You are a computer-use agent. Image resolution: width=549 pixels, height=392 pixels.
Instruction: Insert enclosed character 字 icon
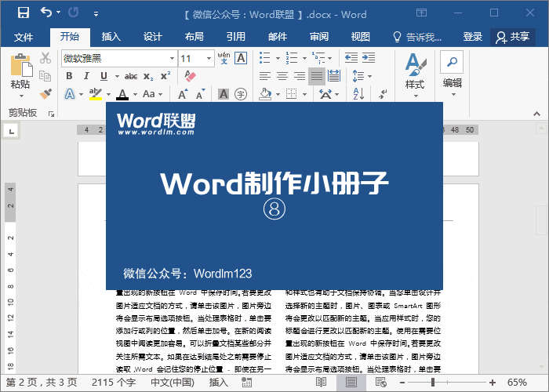[241, 94]
